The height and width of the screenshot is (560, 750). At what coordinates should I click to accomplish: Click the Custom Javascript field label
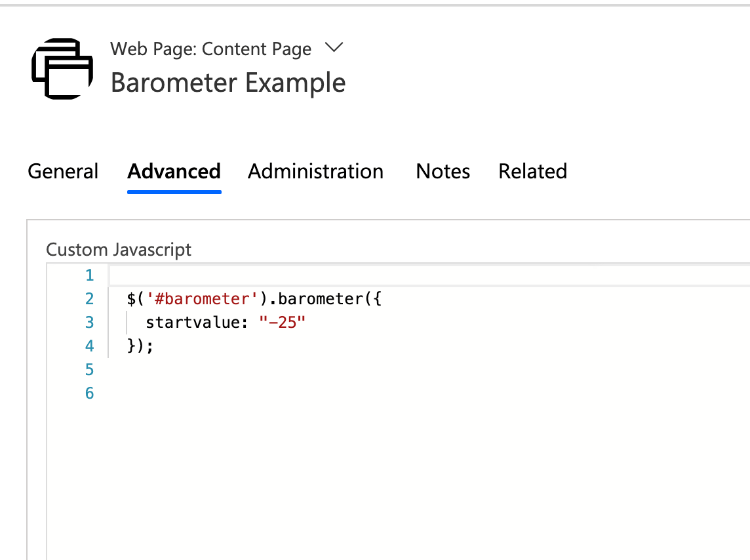[x=119, y=250]
